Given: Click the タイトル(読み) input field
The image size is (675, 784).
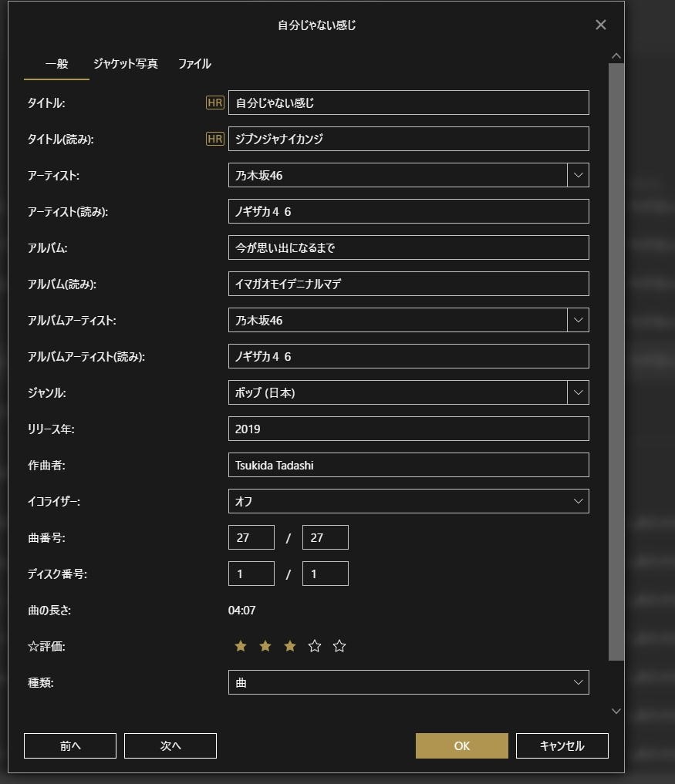Looking at the screenshot, I should (408, 139).
